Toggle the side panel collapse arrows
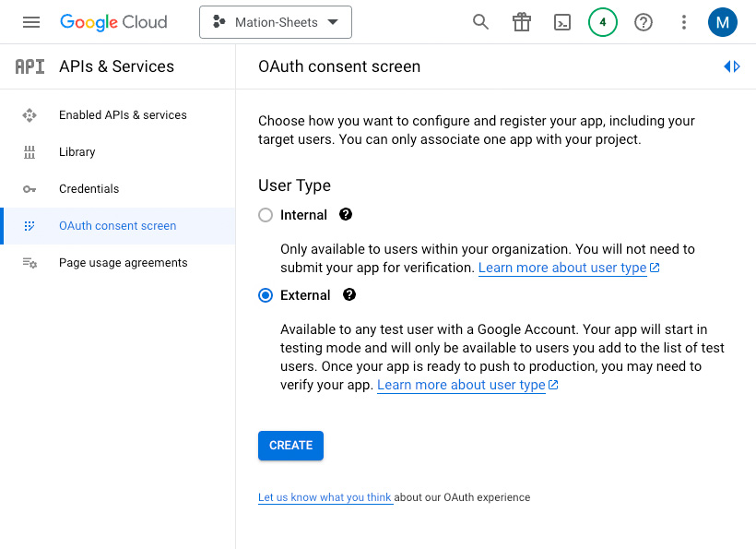Screen dimensions: 756x549 click(732, 66)
